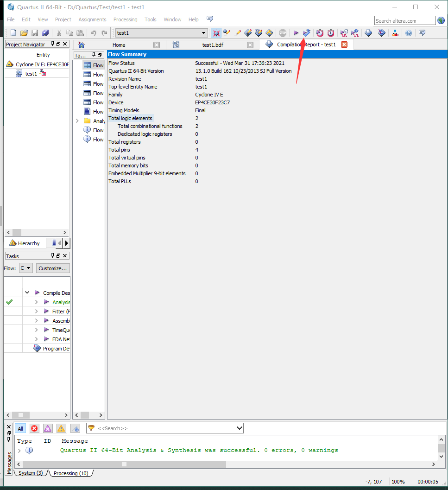This screenshot has width=448, height=490.
Task: Toggle the warning messages filter icon
Action: tap(61, 428)
